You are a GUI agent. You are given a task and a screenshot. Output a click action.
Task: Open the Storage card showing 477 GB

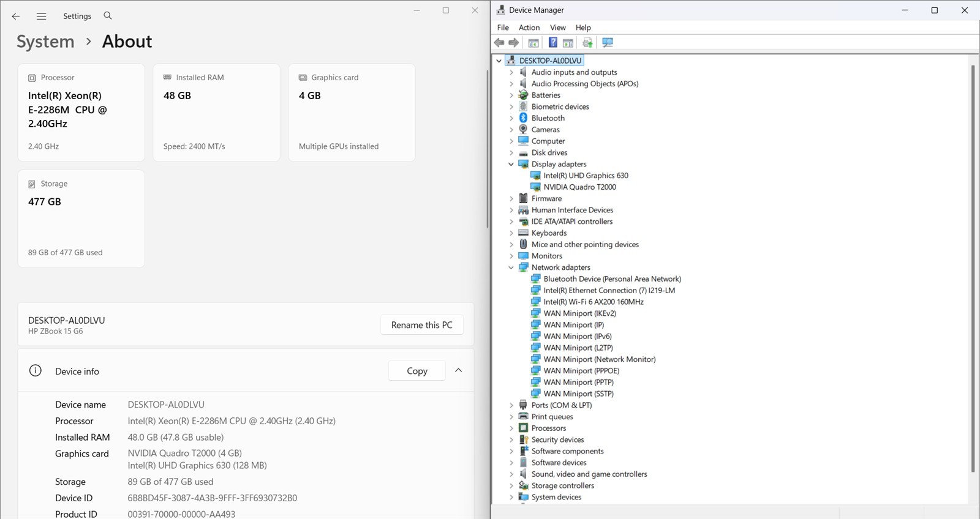coord(81,218)
